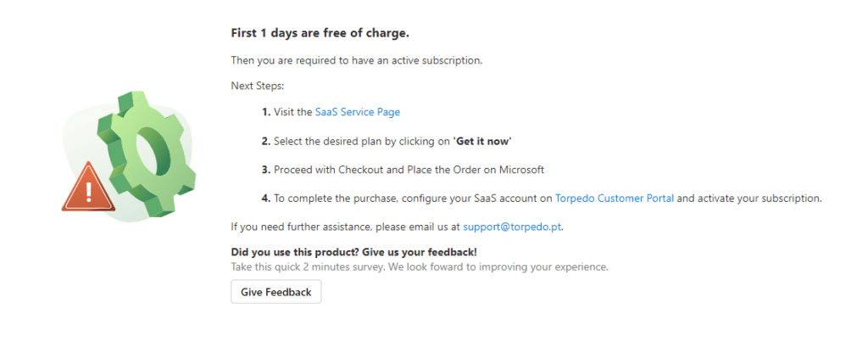The width and height of the screenshot is (868, 342).
Task: Click step number 3 in the list
Action: pos(265,170)
